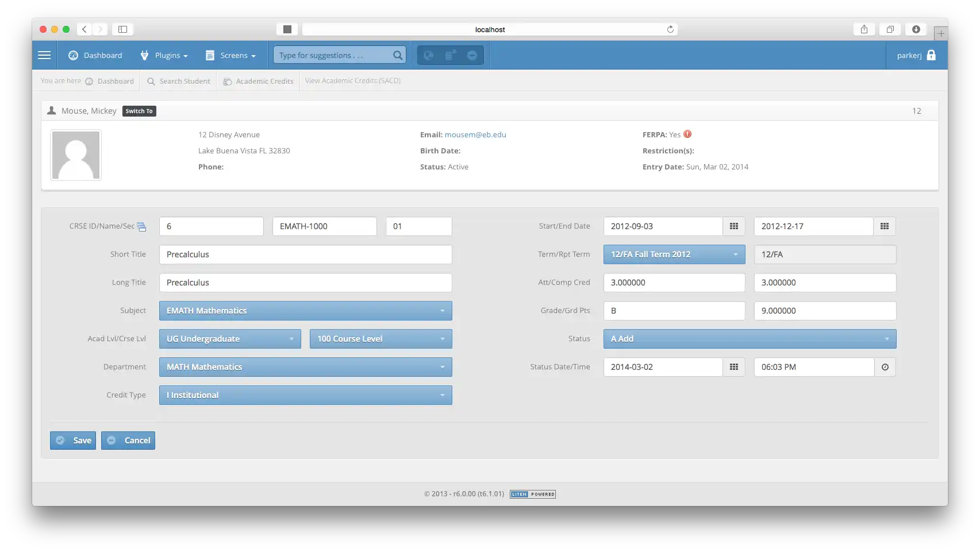Open the Status Time clock picker
The image size is (980, 552).
[x=885, y=366]
